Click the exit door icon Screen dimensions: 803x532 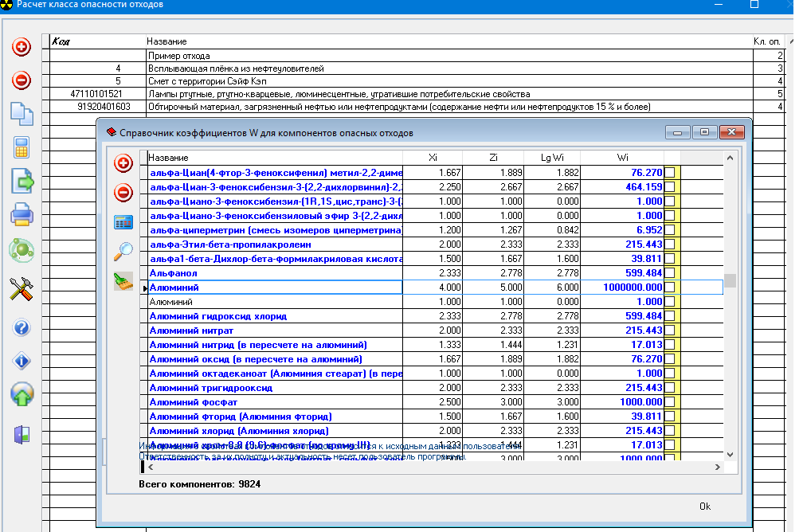pos(22,434)
